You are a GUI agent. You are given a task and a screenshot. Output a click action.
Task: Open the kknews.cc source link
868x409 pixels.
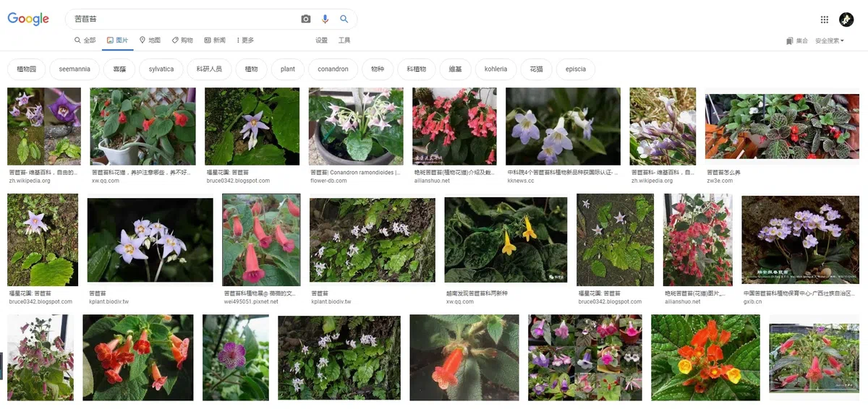tap(521, 181)
